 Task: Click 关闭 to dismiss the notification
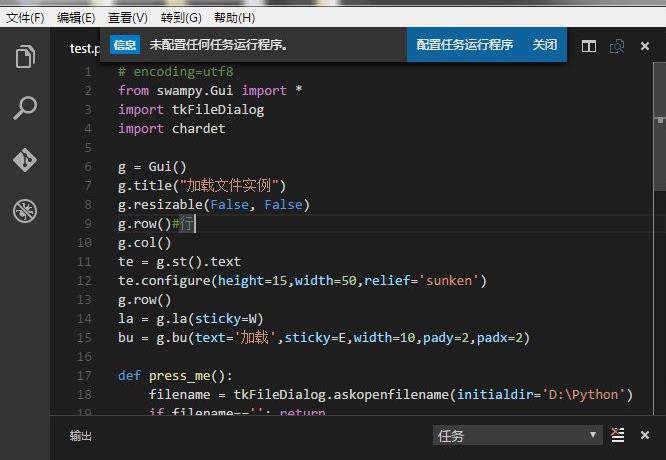click(545, 45)
